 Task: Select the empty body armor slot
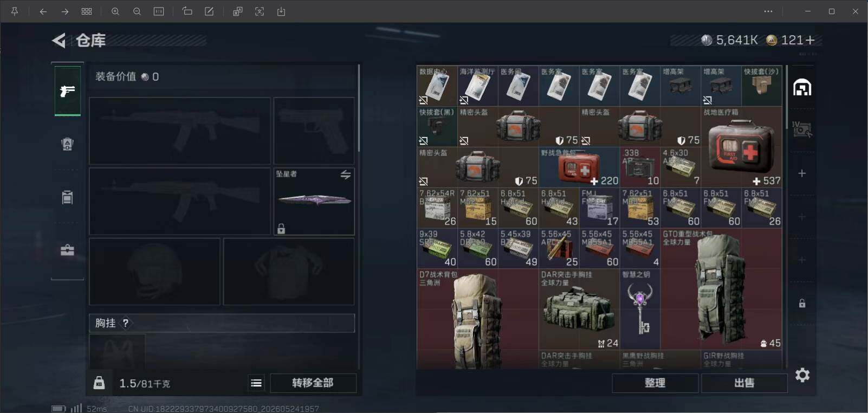(289, 272)
